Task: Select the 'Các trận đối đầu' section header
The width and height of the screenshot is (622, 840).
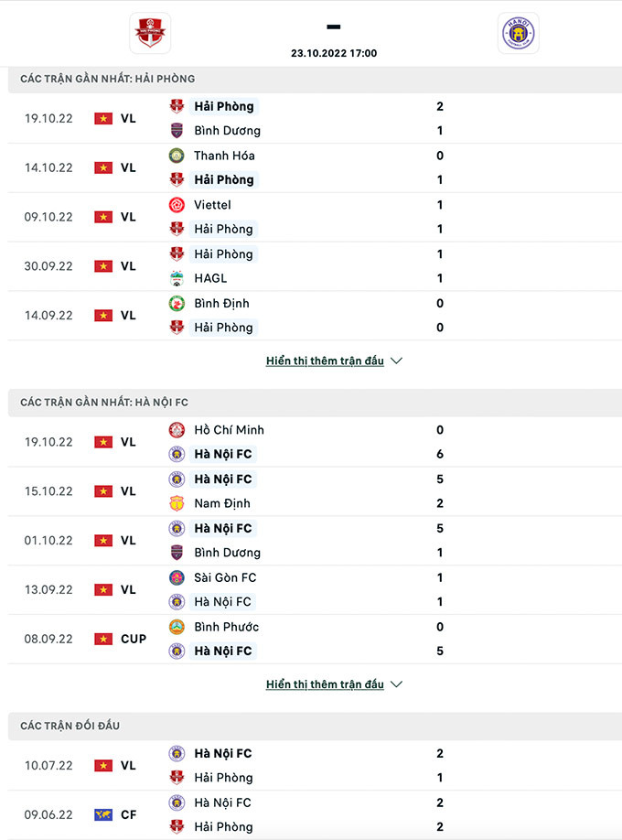Action: click(70, 726)
